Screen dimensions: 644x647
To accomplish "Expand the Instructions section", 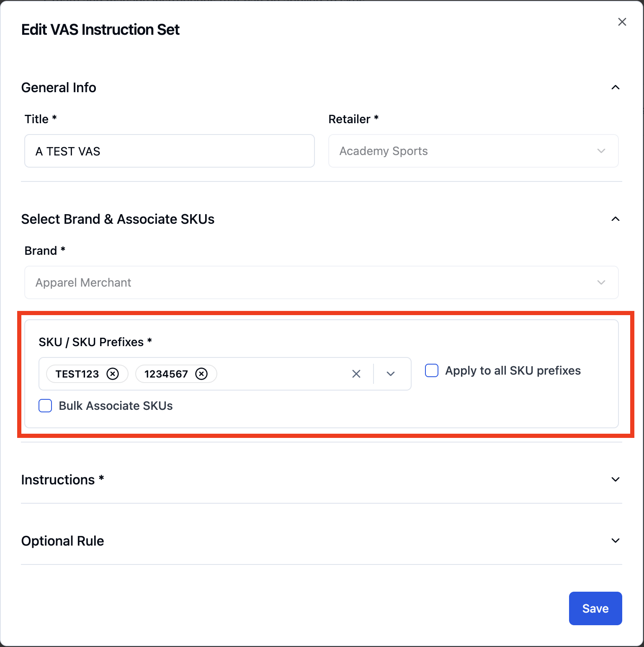I will (615, 479).
